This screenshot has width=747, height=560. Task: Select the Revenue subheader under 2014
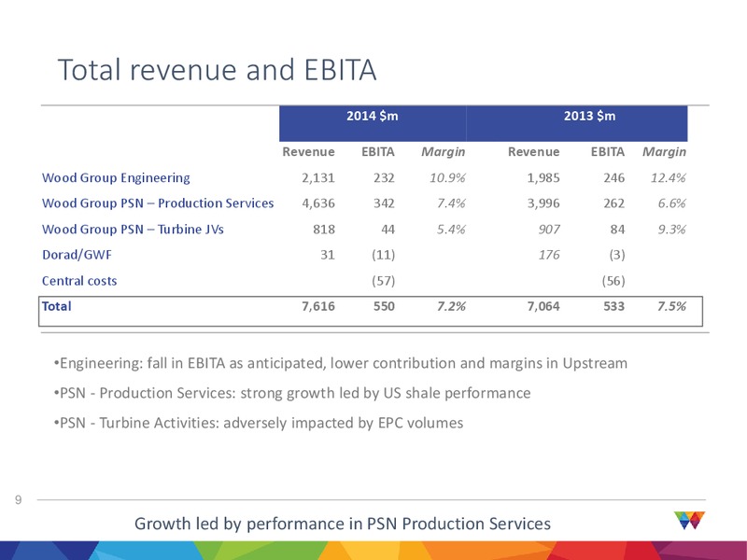pyautogui.click(x=309, y=152)
